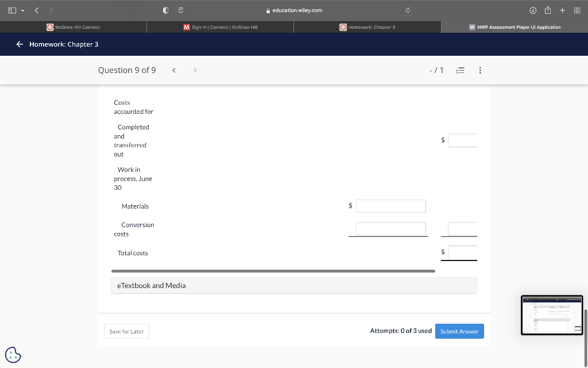
Task: Show Safari downloads
Action: coord(532,10)
